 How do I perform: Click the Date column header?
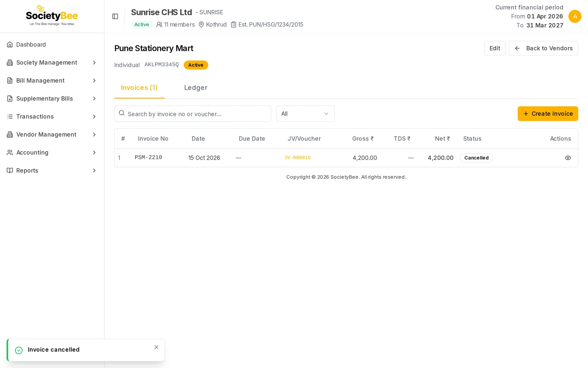(198, 139)
